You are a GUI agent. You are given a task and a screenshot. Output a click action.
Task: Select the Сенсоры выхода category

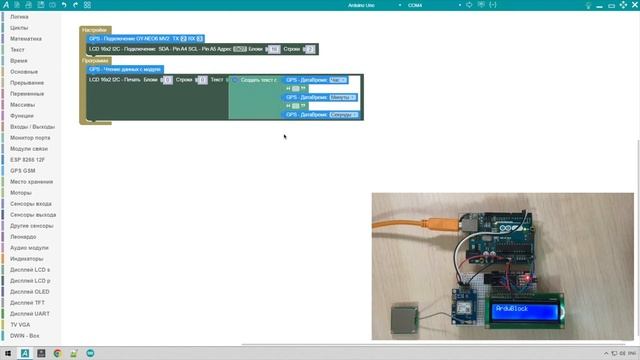click(33, 215)
